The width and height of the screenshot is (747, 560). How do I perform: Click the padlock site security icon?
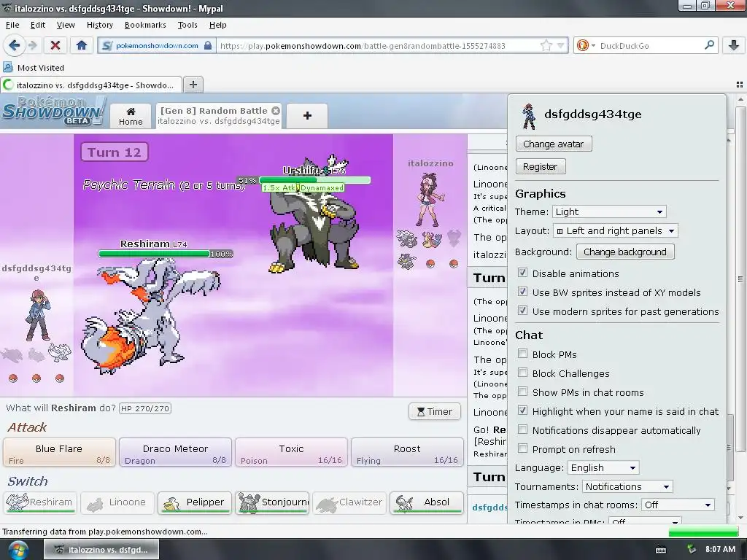point(208,46)
